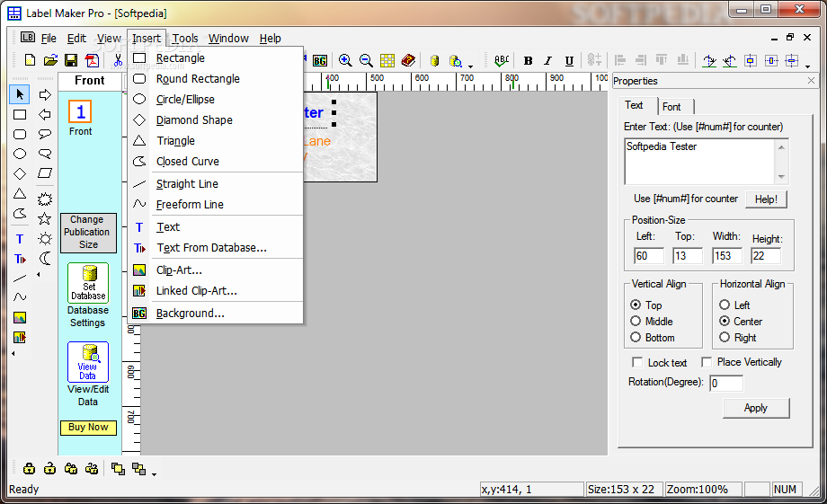Click the bring to front icon

pyautogui.click(x=118, y=468)
